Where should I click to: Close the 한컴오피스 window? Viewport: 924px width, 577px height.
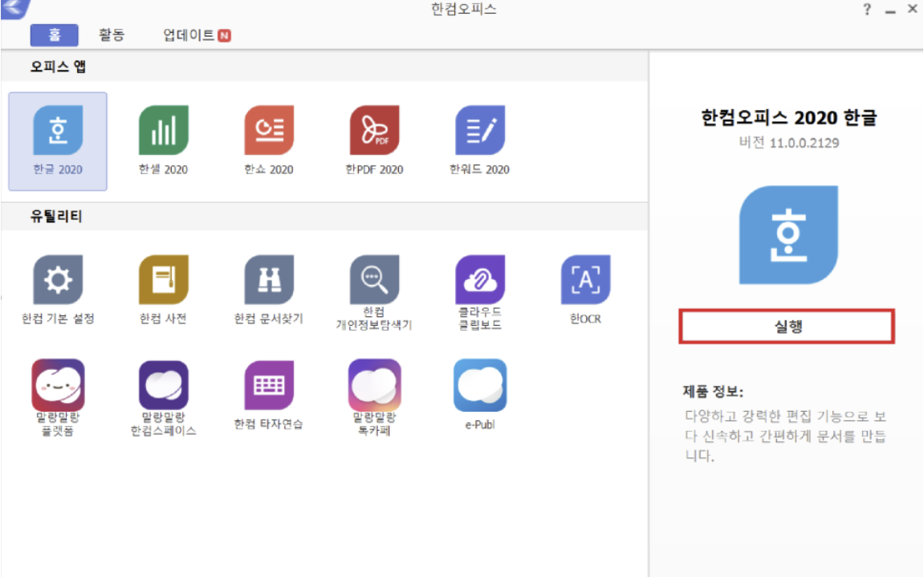[x=912, y=9]
